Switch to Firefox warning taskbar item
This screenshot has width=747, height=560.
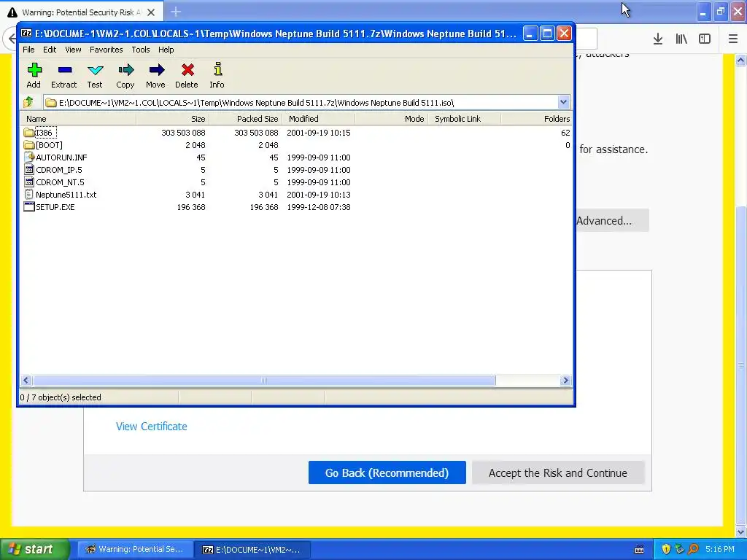point(135,550)
